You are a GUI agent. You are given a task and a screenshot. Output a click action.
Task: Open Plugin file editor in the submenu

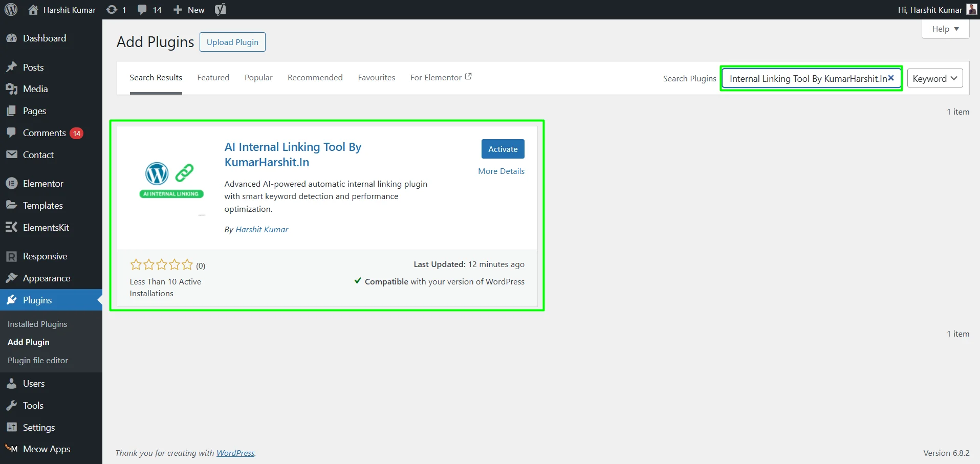pyautogui.click(x=38, y=361)
